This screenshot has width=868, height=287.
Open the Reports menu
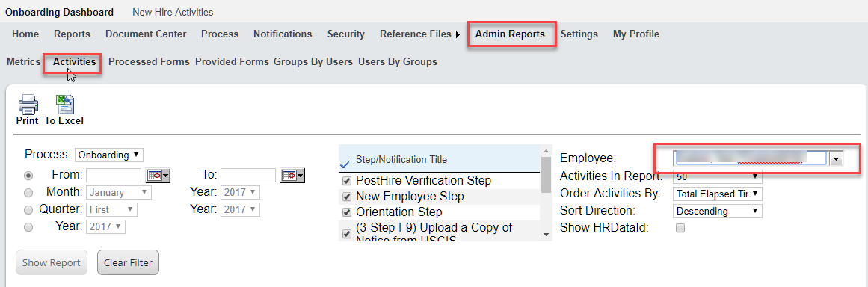[72, 34]
